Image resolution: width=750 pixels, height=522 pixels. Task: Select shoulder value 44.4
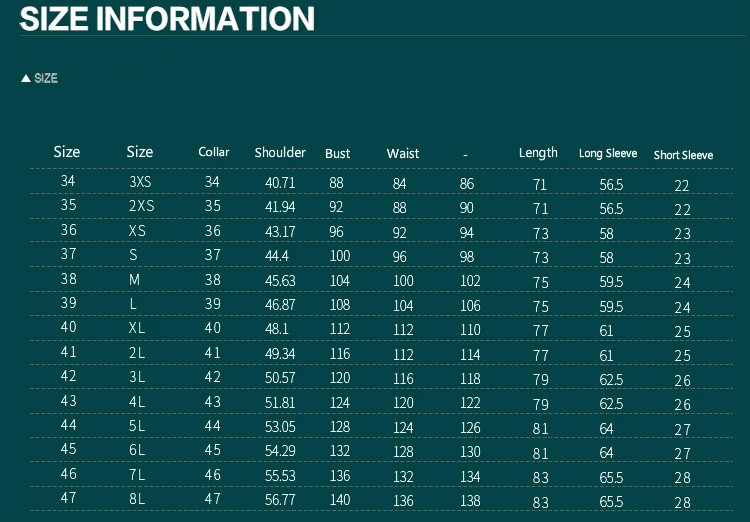tap(276, 255)
